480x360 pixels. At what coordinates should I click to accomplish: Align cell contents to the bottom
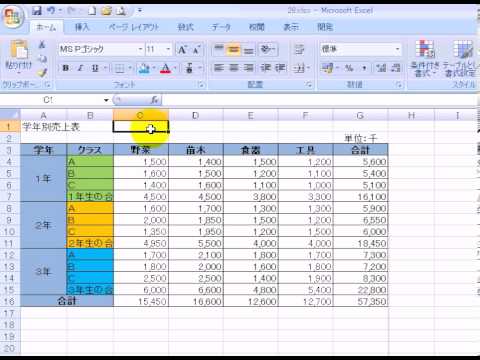pos(248,50)
